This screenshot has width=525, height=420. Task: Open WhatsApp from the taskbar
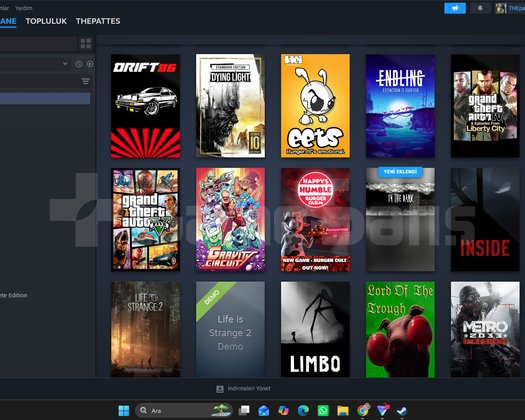click(x=323, y=410)
